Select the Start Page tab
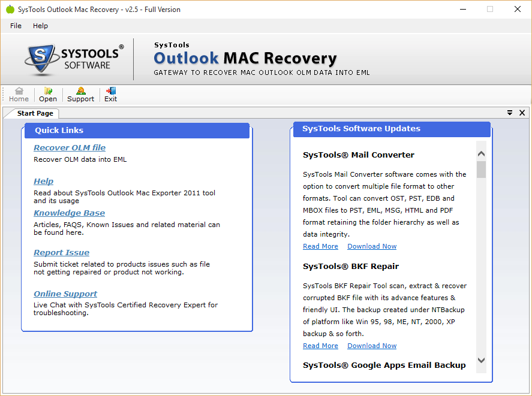Image resolution: width=532 pixels, height=396 pixels. coord(35,113)
